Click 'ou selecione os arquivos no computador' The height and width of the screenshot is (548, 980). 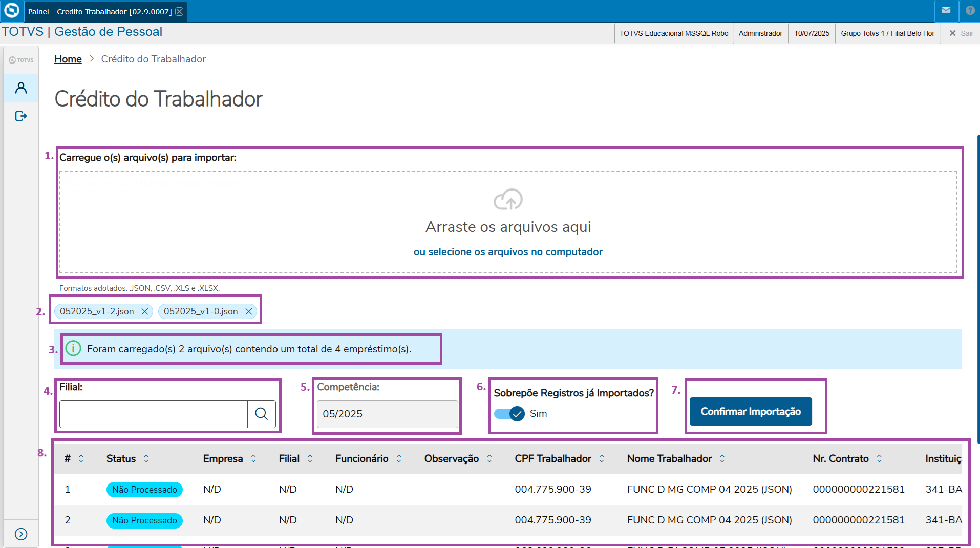(x=508, y=251)
